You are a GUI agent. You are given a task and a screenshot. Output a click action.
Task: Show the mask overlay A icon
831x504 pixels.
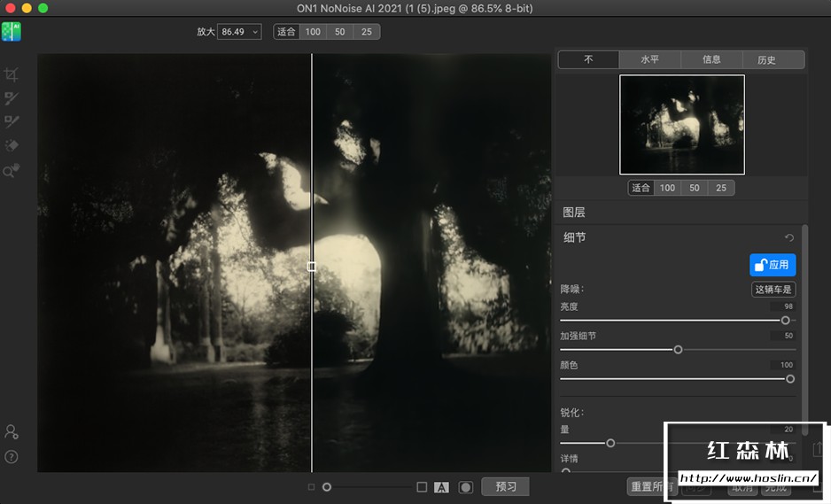pyautogui.click(x=441, y=487)
